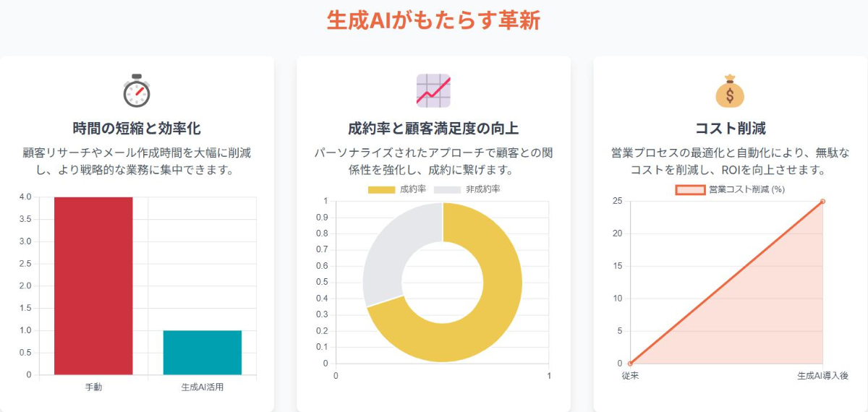Click the 生成AI導入後 line data point
Image resolution: width=868 pixels, height=412 pixels.
click(x=822, y=202)
